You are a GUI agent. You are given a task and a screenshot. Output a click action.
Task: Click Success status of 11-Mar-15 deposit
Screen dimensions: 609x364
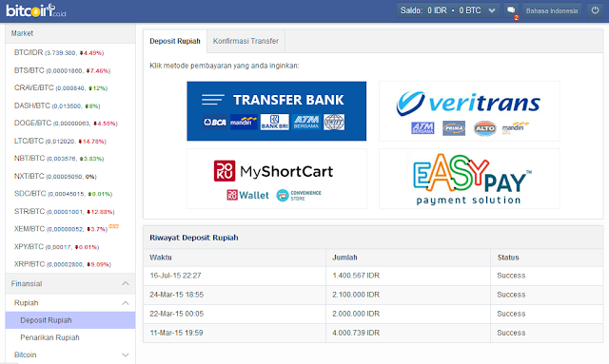point(511,333)
